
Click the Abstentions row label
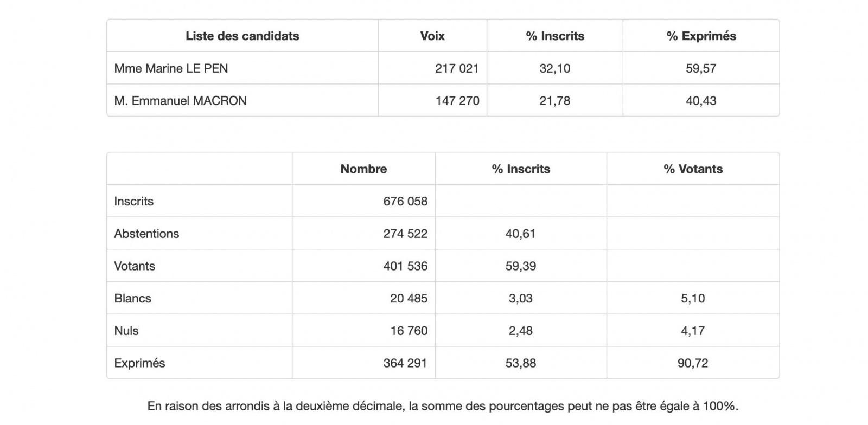[x=146, y=234]
